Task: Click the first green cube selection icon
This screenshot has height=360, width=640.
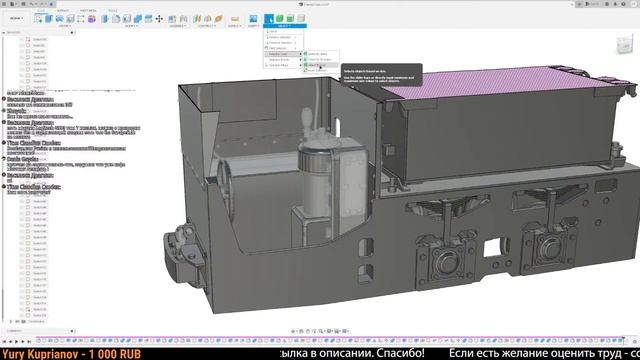Action: coord(280,18)
